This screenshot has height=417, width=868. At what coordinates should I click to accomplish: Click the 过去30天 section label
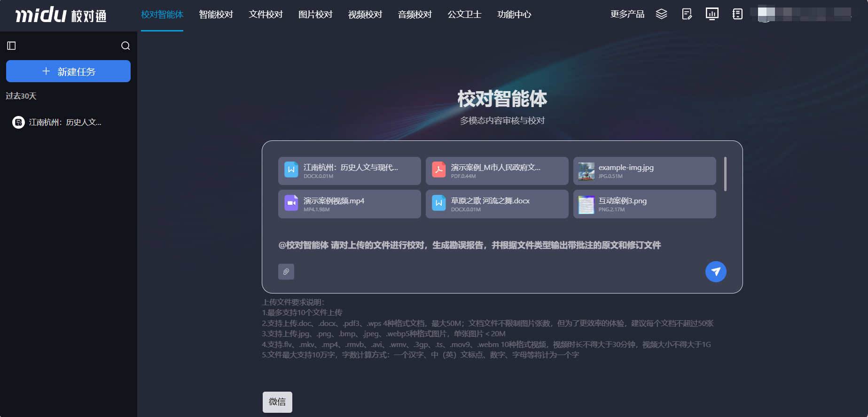(21, 96)
